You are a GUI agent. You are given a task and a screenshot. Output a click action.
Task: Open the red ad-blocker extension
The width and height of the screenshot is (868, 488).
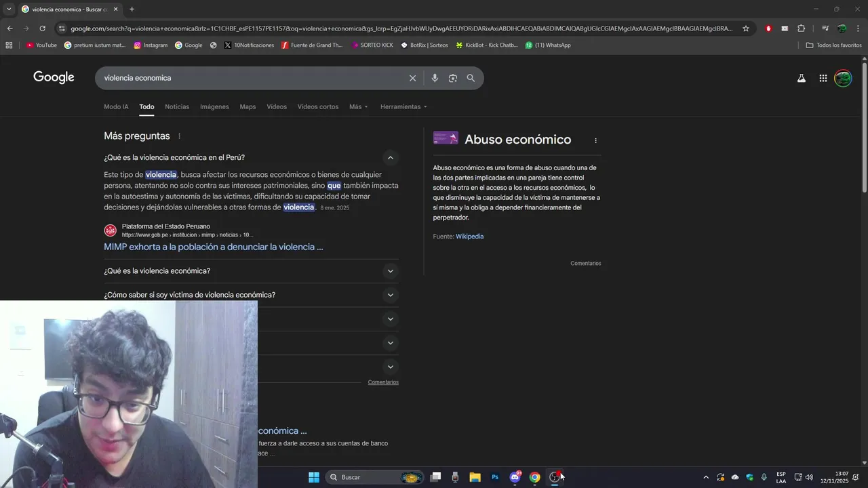(768, 28)
